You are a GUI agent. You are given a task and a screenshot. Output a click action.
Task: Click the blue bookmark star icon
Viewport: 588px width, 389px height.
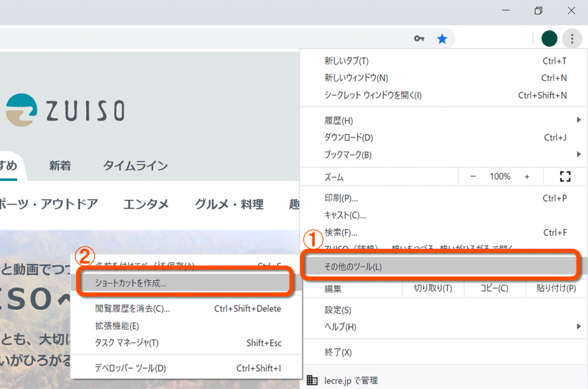[442, 39]
